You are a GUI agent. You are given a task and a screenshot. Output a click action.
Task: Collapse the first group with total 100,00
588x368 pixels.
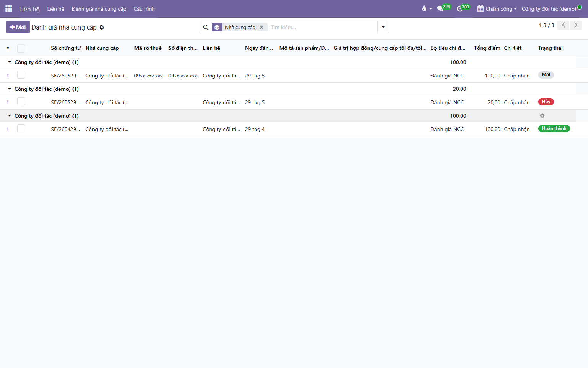pyautogui.click(x=10, y=62)
